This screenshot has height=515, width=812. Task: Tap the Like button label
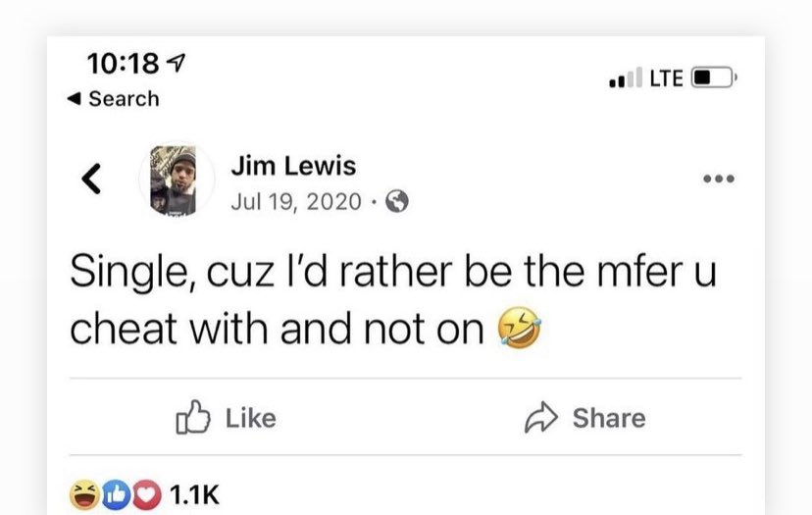251,418
